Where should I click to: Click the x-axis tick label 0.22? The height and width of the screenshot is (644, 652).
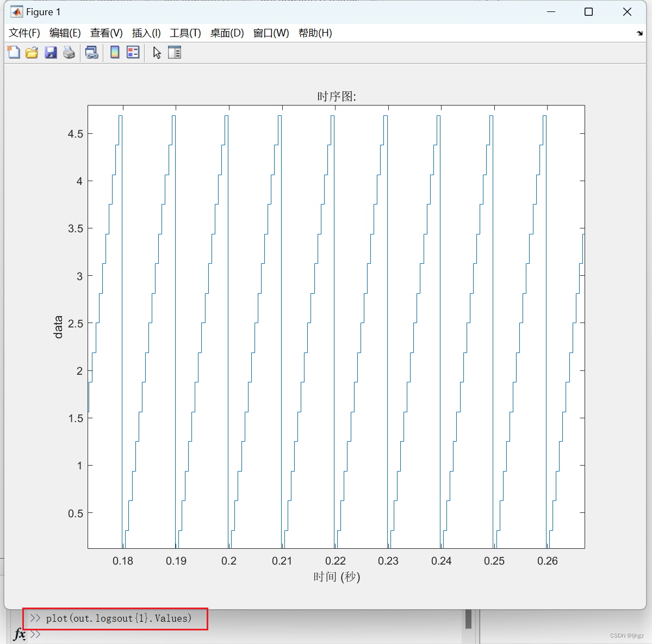click(335, 561)
